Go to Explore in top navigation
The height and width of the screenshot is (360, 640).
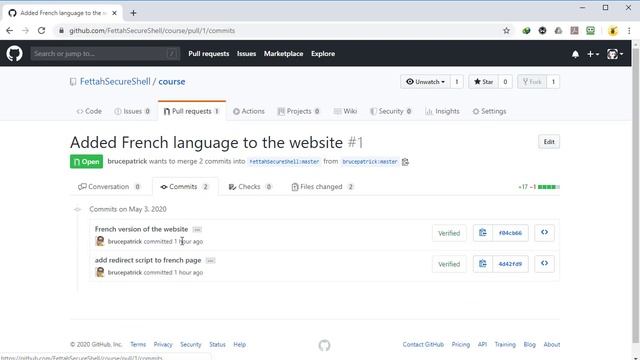323,53
